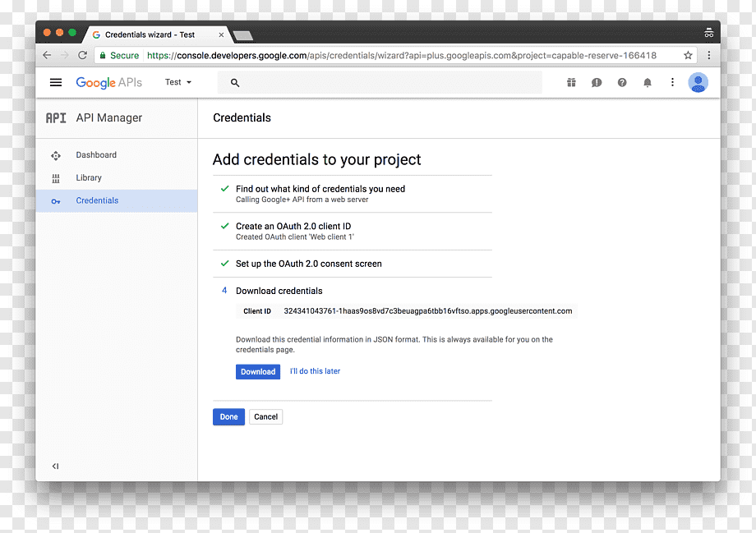This screenshot has height=533, width=756.
Task: Open the feedback alert icon
Action: point(597,82)
